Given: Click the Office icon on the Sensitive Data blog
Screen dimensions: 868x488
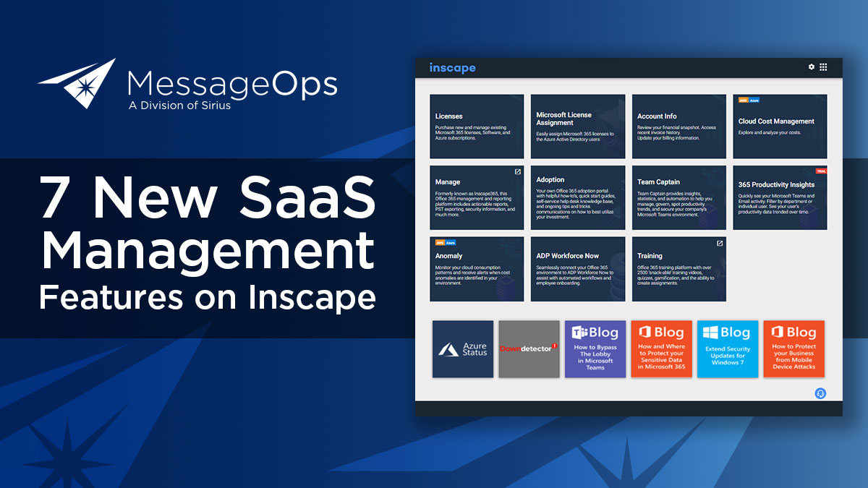Looking at the screenshot, I should (x=645, y=333).
